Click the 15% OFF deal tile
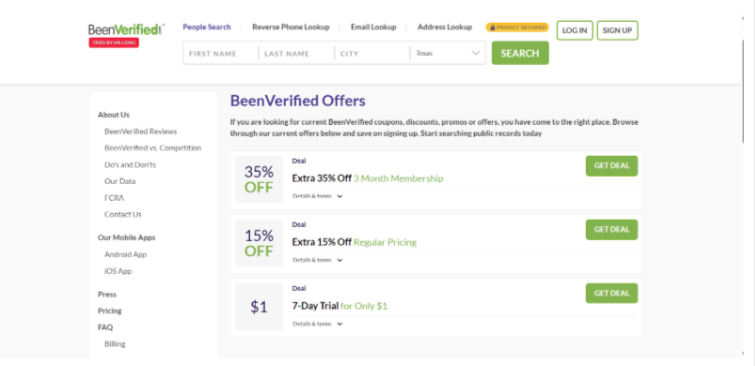 tap(259, 243)
